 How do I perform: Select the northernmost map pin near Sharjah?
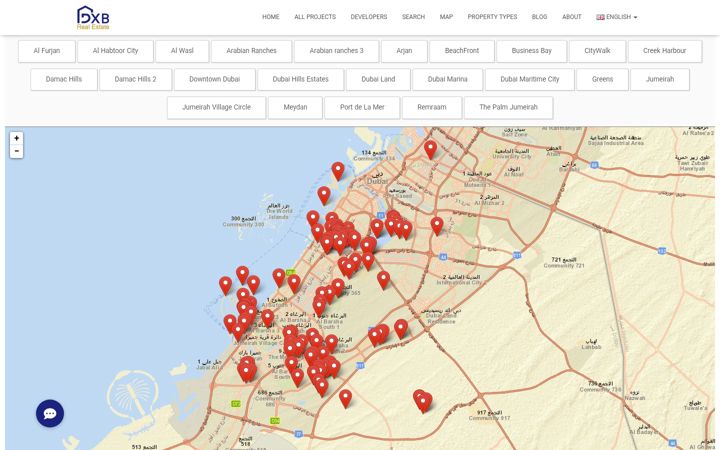pos(430,149)
